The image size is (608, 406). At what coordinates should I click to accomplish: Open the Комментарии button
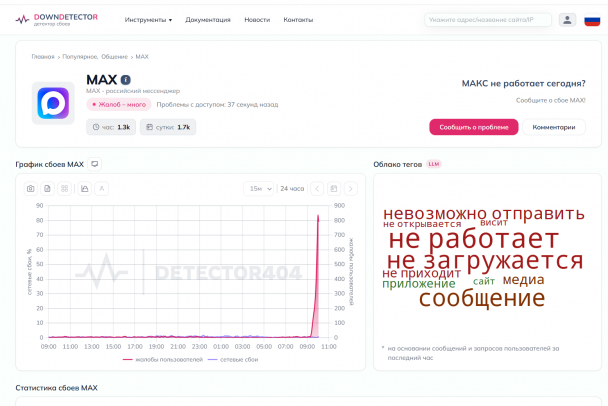point(553,127)
